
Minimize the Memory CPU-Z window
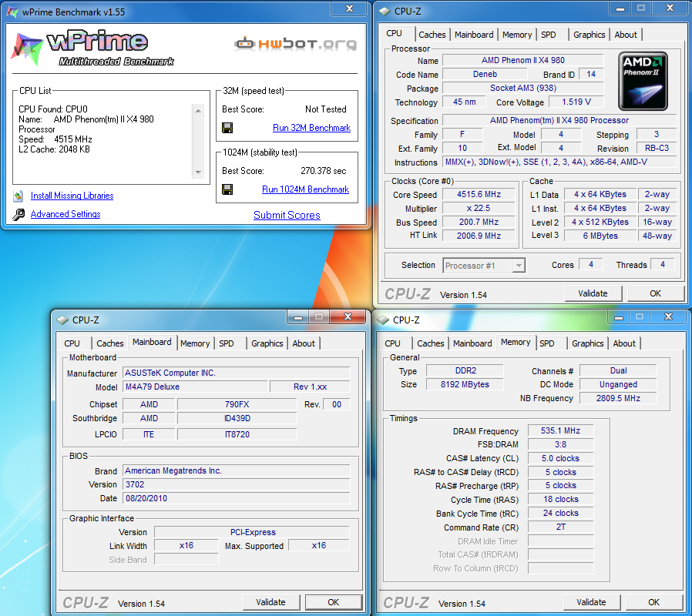point(619,317)
